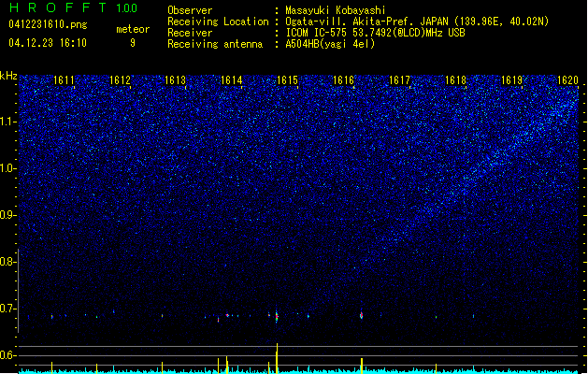This screenshot has width=588, height=374.
Task: Click the Ogata-vill. Akita-Pref. JAPAN location text
Action: click(417, 22)
